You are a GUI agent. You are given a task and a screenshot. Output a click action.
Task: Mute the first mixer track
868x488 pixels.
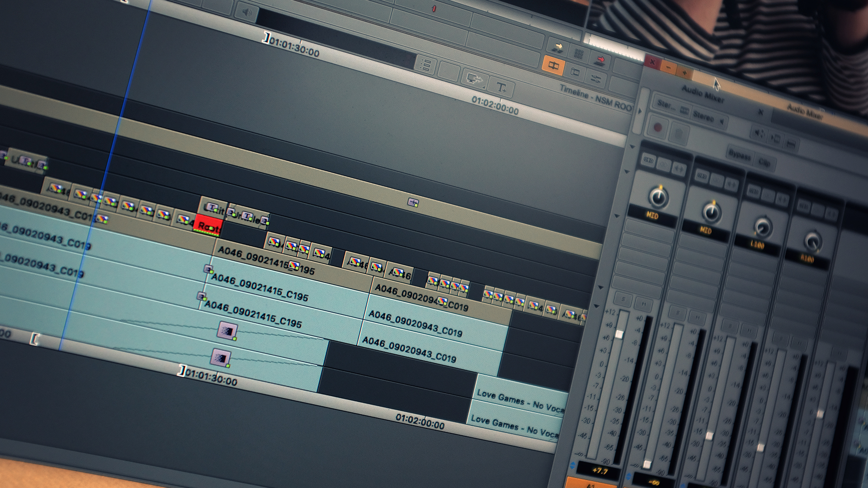[643, 305]
